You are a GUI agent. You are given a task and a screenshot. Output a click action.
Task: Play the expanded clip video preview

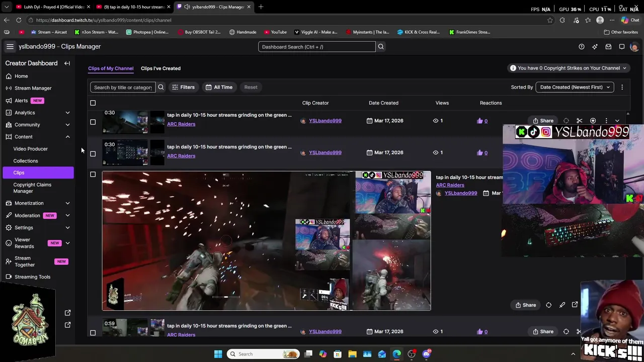[x=266, y=241]
